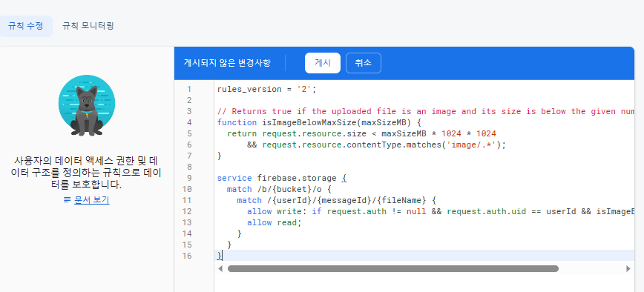This screenshot has height=292, width=644.
Task: Click line number 12 in the gutter
Action: point(187,211)
